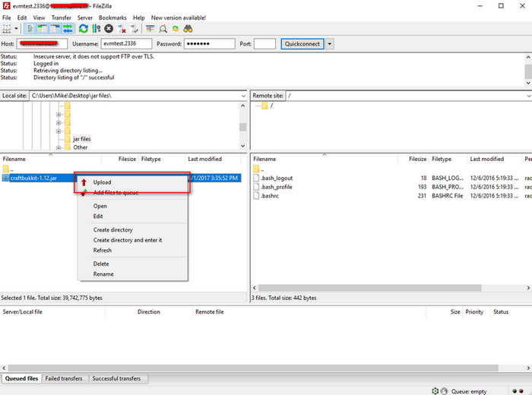The image size is (532, 395).
Task: Choose Refresh from context menu
Action: (132, 250)
